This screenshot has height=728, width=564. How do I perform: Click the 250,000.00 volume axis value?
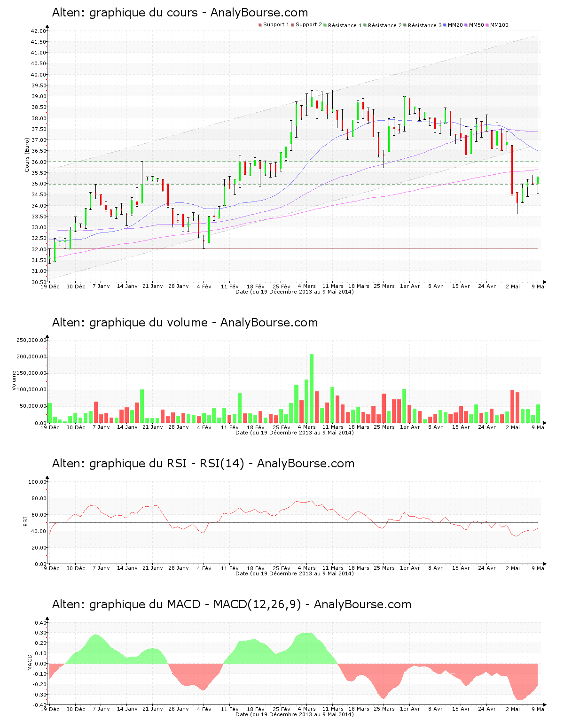pyautogui.click(x=31, y=340)
